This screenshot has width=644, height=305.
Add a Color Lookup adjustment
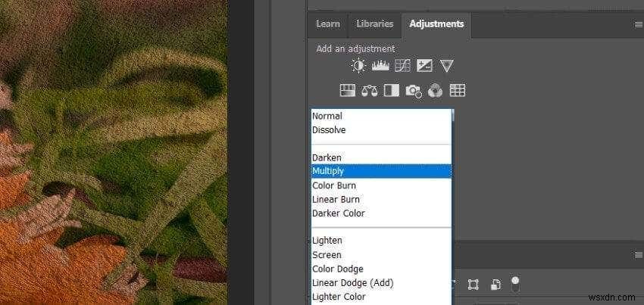457,90
